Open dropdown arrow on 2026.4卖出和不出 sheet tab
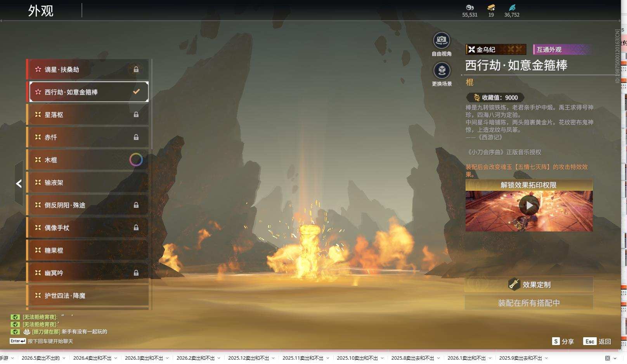Image resolution: width=627 pixels, height=364 pixels. (116, 358)
